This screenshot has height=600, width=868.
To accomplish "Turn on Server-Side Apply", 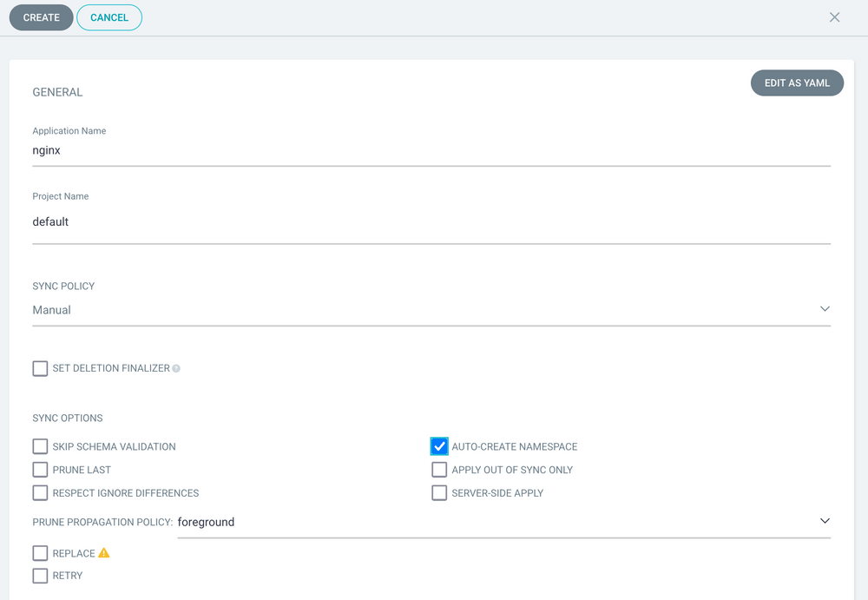I will [x=439, y=492].
